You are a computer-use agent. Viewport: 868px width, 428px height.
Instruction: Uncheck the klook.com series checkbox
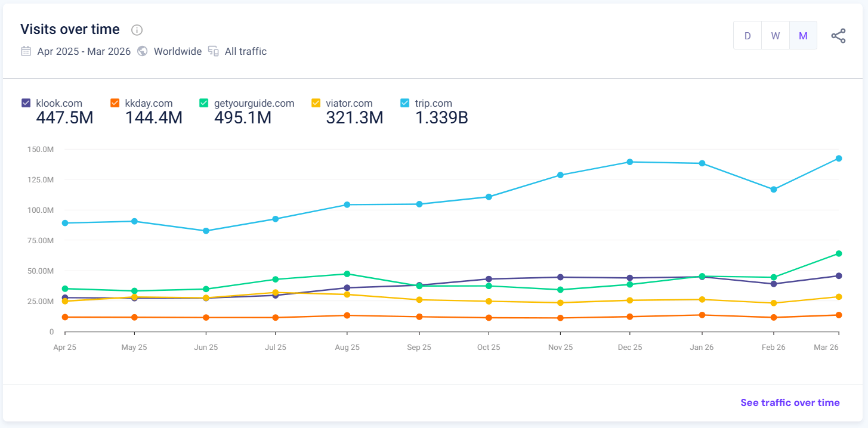(26, 103)
